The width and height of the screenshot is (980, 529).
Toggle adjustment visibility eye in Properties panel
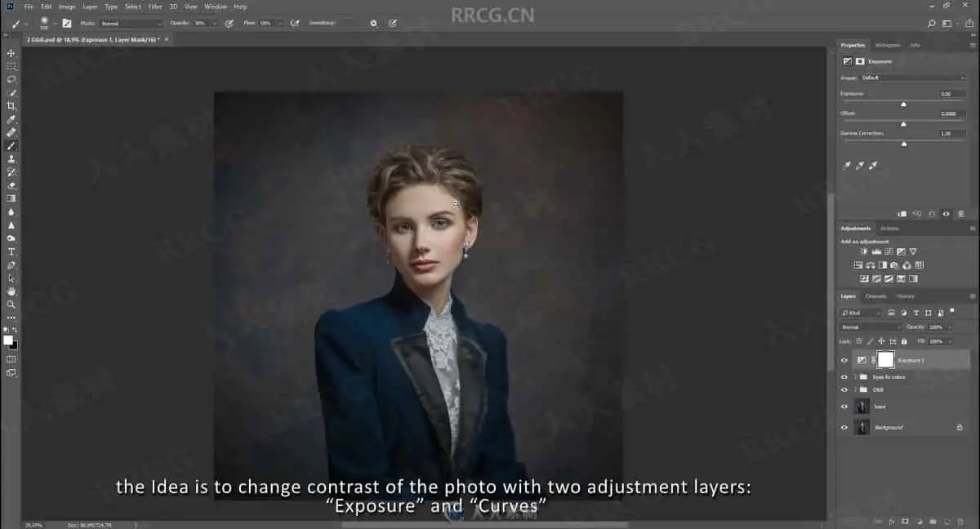946,214
